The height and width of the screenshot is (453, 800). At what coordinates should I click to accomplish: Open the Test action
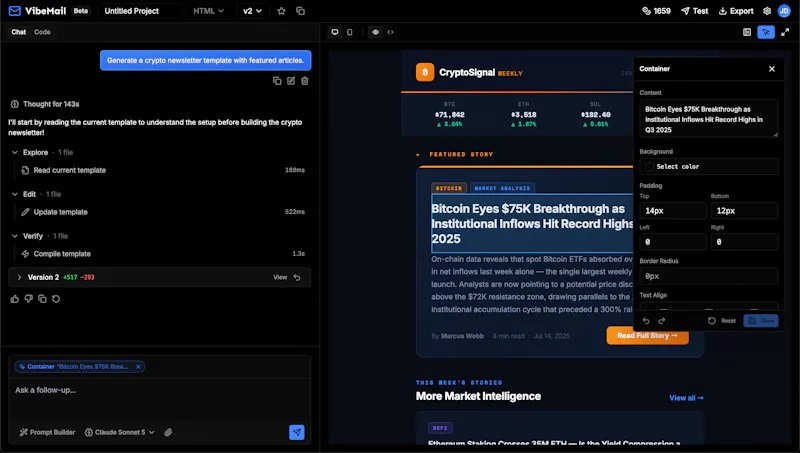tap(694, 11)
